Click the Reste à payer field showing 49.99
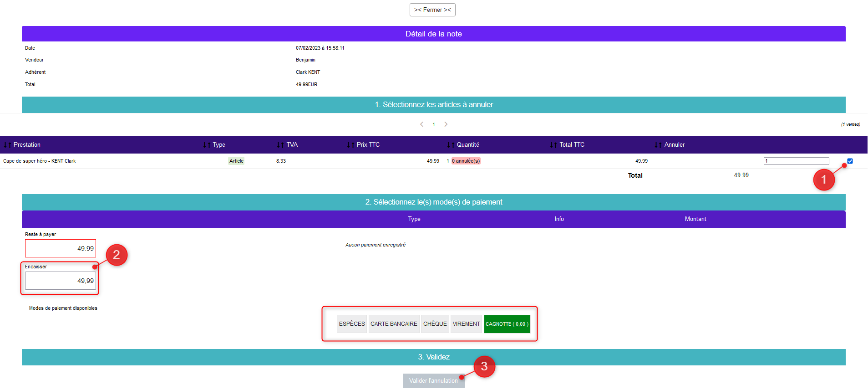Image resolution: width=868 pixels, height=390 pixels. point(61,248)
